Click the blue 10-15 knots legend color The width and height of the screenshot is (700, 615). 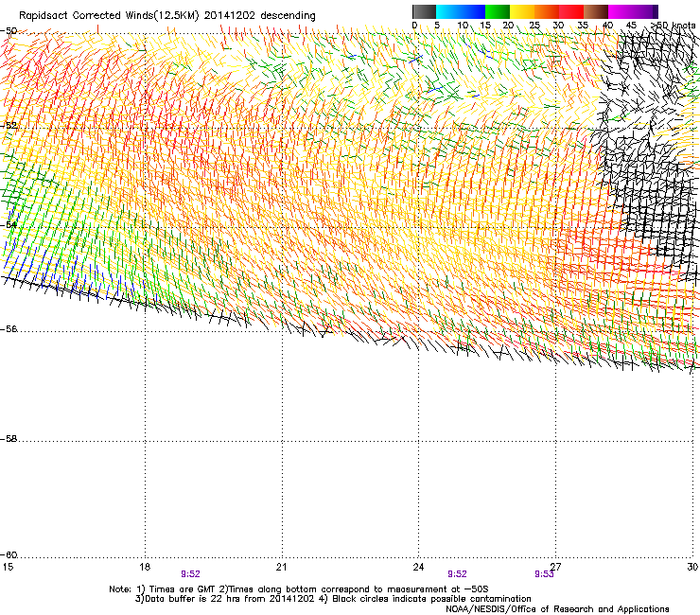pyautogui.click(x=473, y=11)
